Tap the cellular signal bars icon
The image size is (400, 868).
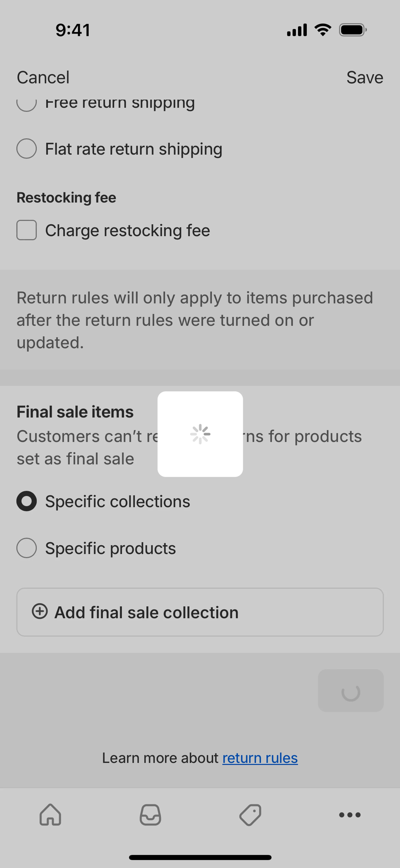297,30
